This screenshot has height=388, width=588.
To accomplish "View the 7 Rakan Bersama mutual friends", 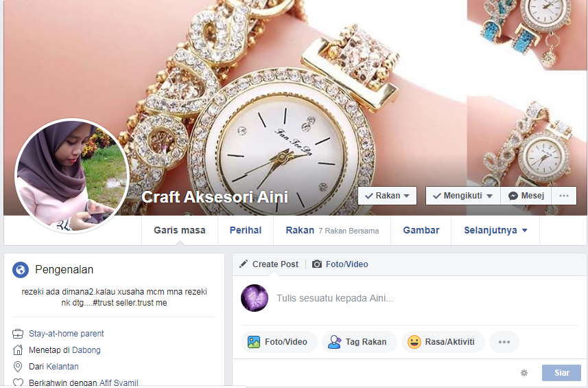I will click(x=349, y=231).
